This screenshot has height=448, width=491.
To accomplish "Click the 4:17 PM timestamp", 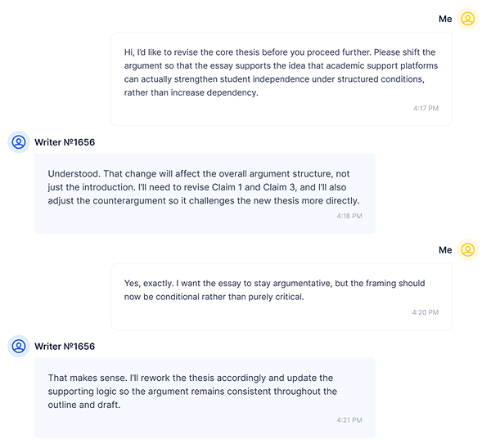I will (426, 108).
